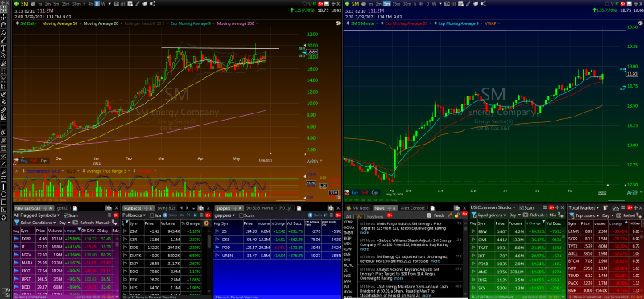Screen dimensions: 644x299
Task: Click the Buy button on the daily chart
Action: (x=23, y=161)
